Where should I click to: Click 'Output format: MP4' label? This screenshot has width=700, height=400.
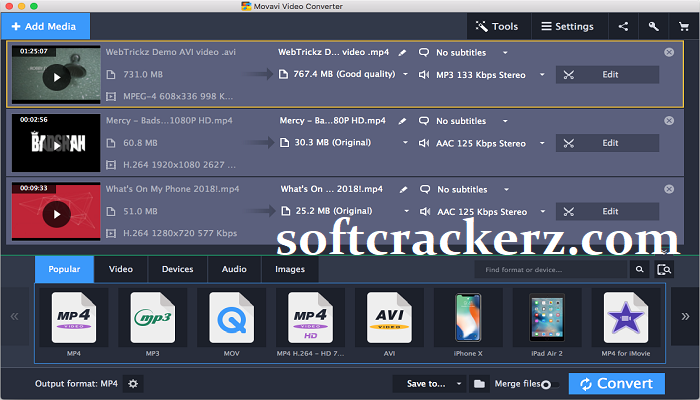tap(76, 383)
